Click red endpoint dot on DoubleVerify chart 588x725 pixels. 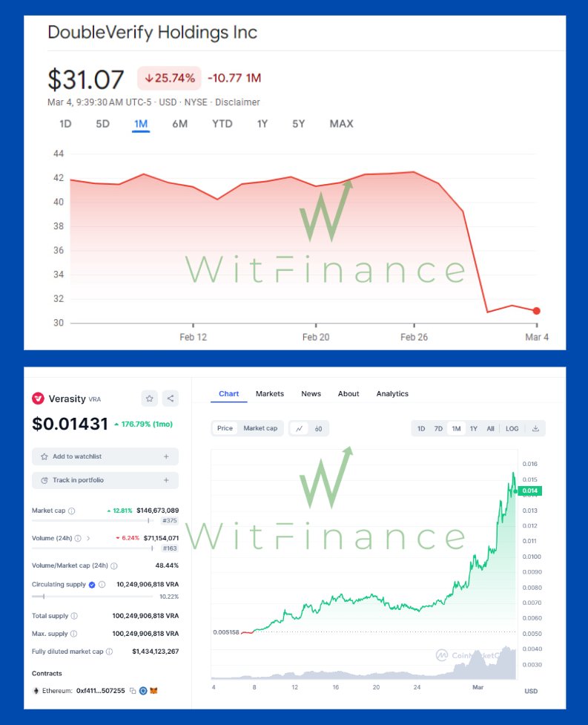(536, 311)
